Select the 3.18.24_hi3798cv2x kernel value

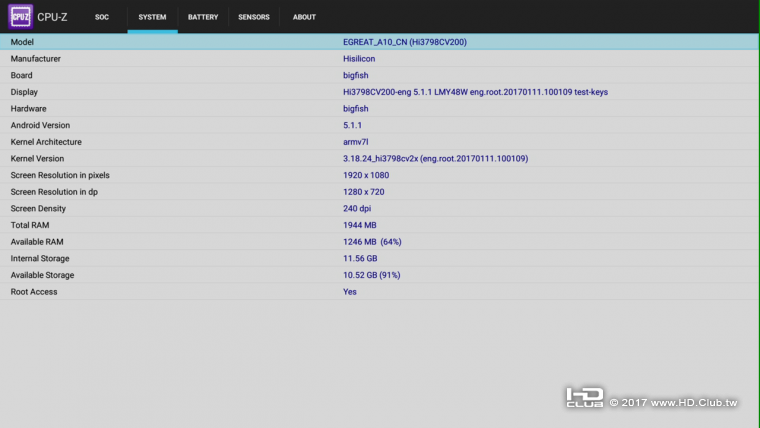436,159
